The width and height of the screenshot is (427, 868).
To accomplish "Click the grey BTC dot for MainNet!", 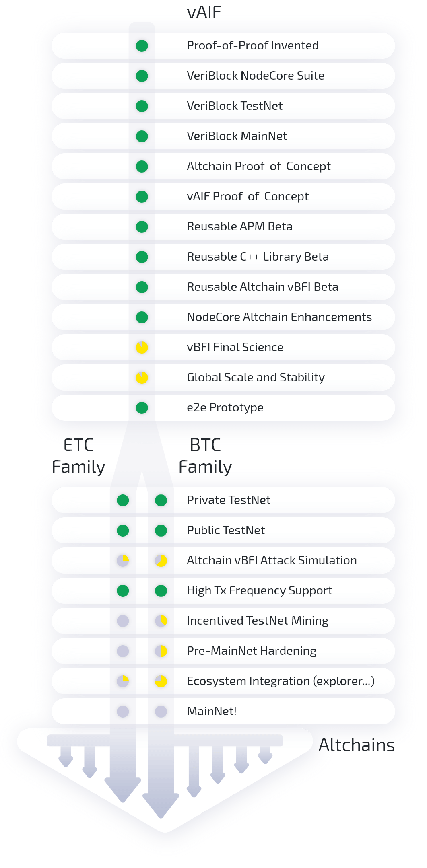I will coord(161,712).
